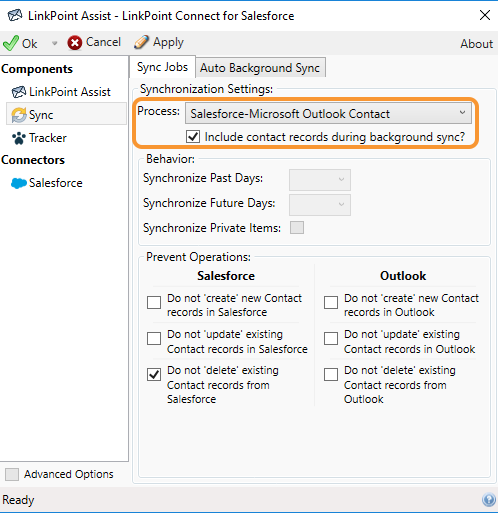
Task: Click the Prevent Operations group label
Action: coord(198,257)
